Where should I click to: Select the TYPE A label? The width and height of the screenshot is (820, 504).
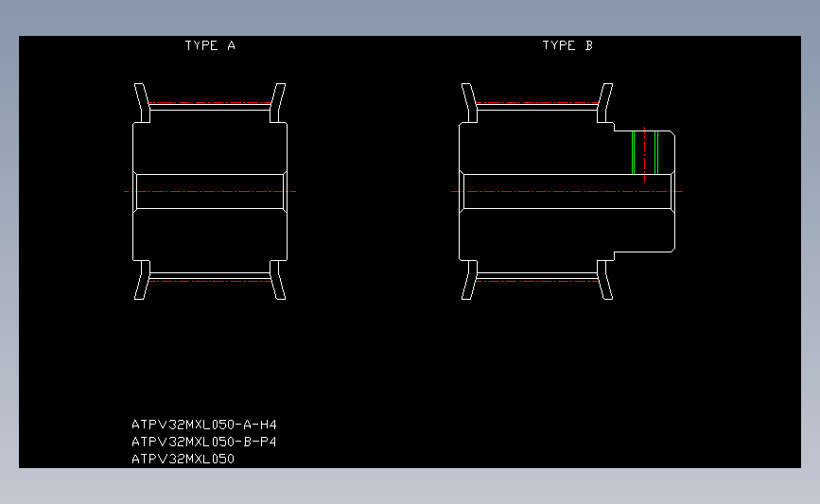[x=210, y=46]
